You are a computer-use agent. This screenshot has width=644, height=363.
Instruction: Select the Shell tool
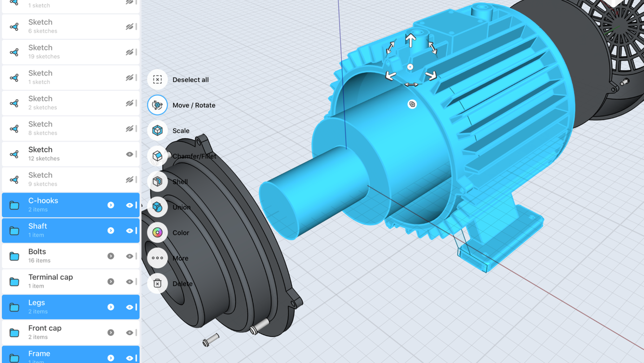[x=157, y=181]
